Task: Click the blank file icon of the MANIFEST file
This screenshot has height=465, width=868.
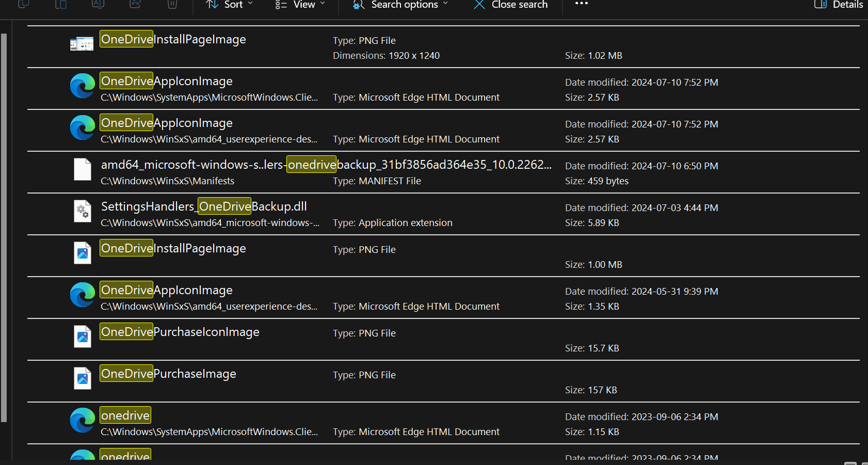Action: click(83, 169)
